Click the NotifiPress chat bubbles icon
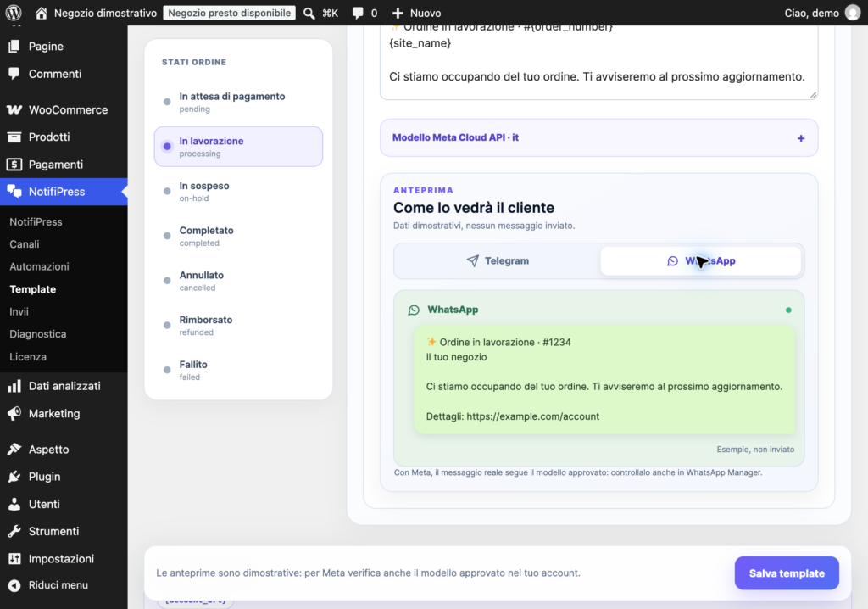This screenshot has height=609, width=868. pyautogui.click(x=14, y=192)
